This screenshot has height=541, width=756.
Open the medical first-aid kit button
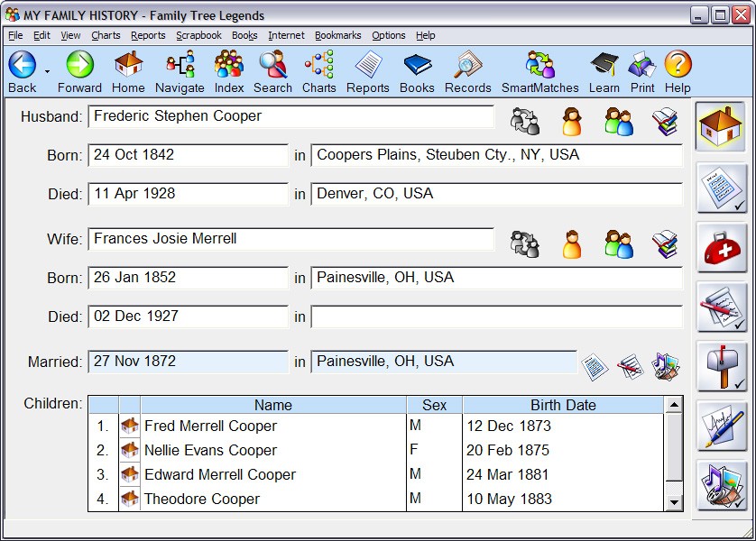[722, 247]
